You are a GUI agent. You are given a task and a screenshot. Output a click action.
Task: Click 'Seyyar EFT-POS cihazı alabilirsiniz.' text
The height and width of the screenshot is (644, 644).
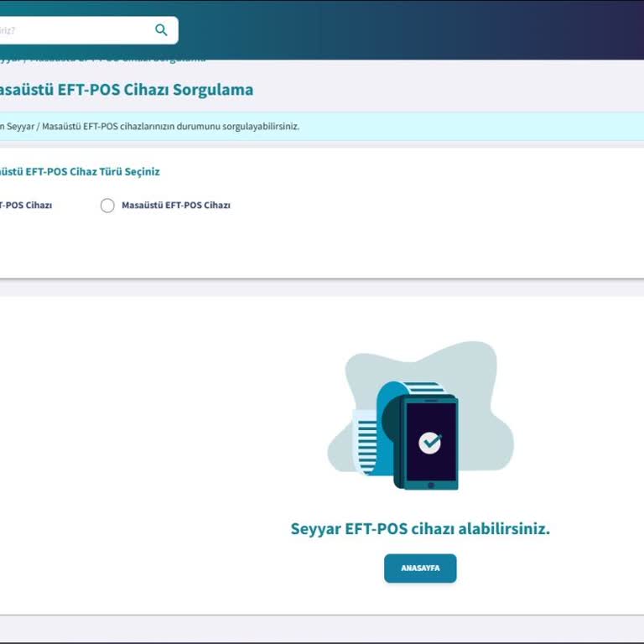(x=420, y=528)
